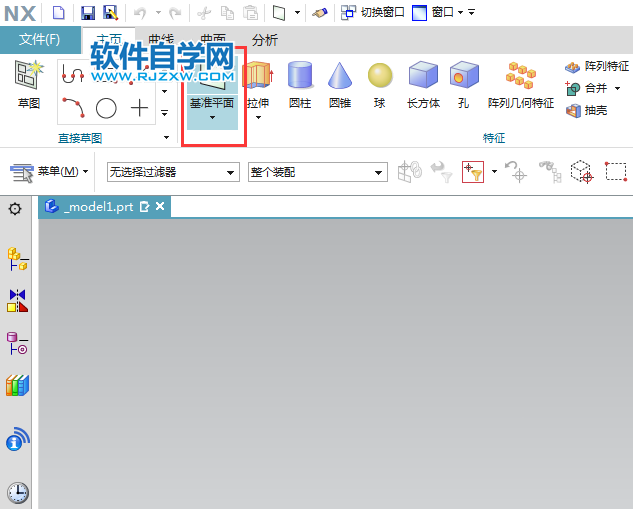This screenshot has width=633, height=509.
Task: Open the History clock sidebar icon
Action: [x=18, y=492]
